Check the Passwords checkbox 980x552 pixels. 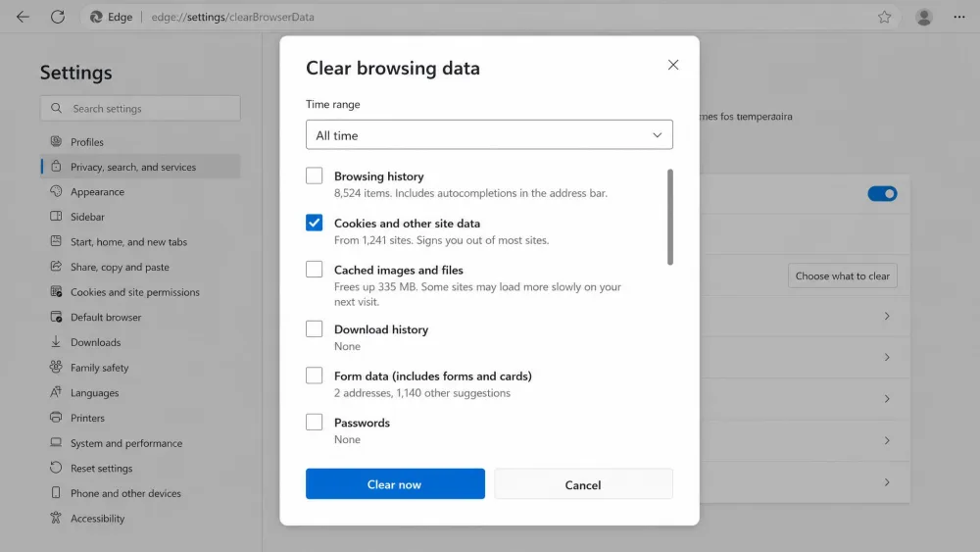pyautogui.click(x=314, y=422)
